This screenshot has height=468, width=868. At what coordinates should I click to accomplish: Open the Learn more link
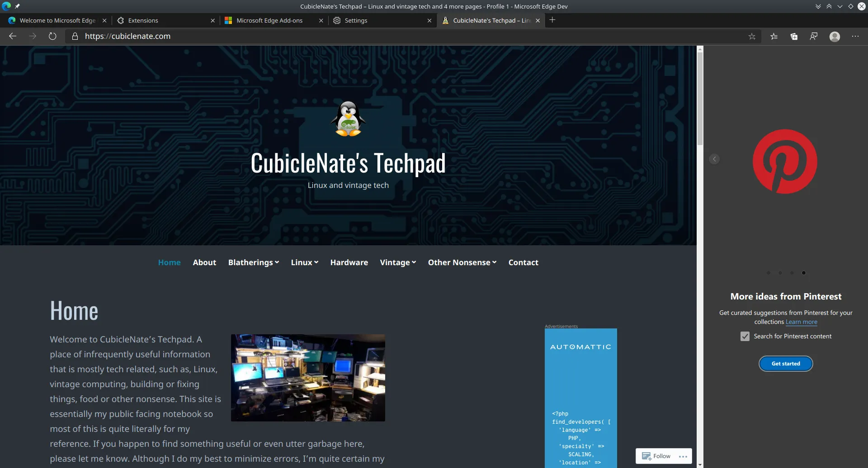click(x=801, y=322)
